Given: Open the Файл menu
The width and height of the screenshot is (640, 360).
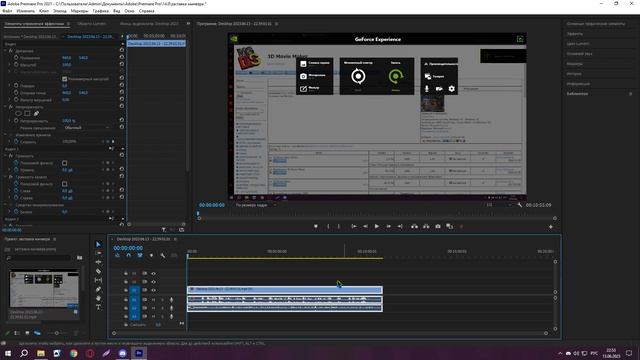Looking at the screenshot, I should (7, 11).
